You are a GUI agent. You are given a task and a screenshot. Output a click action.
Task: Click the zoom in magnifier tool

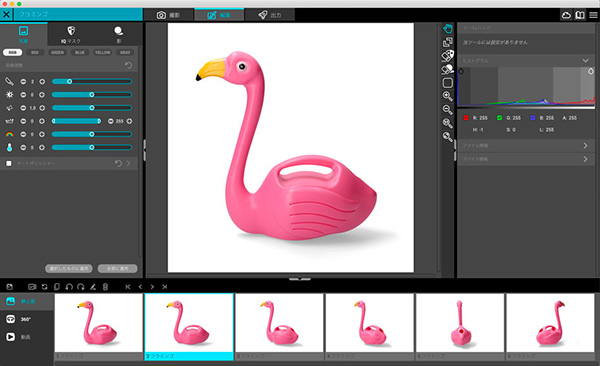click(447, 96)
